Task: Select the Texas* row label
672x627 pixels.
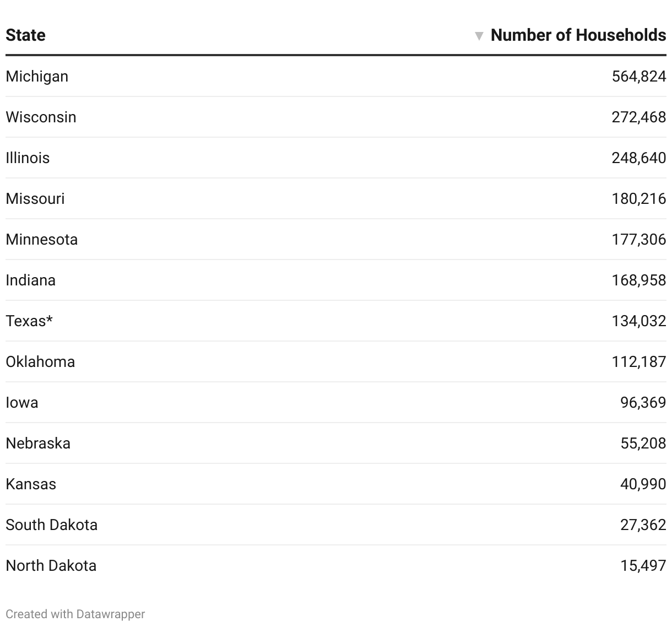Action: tap(29, 321)
